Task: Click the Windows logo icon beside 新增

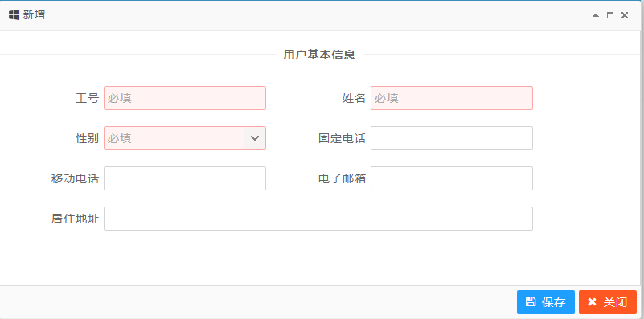Action: [x=14, y=15]
